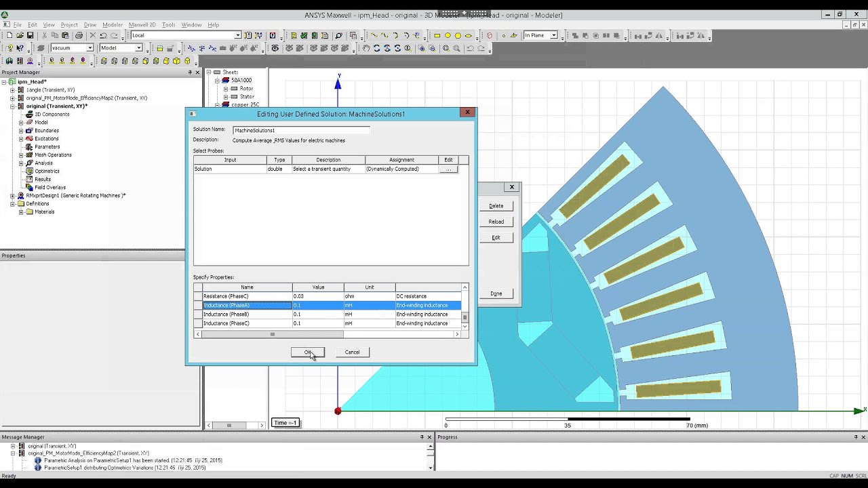This screenshot has height=488, width=868.
Task: Open the In Plane movement dropdown
Action: [554, 35]
